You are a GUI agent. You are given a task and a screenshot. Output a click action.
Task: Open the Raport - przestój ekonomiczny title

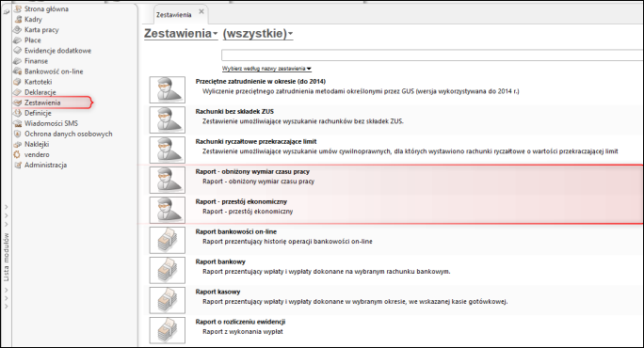click(241, 201)
